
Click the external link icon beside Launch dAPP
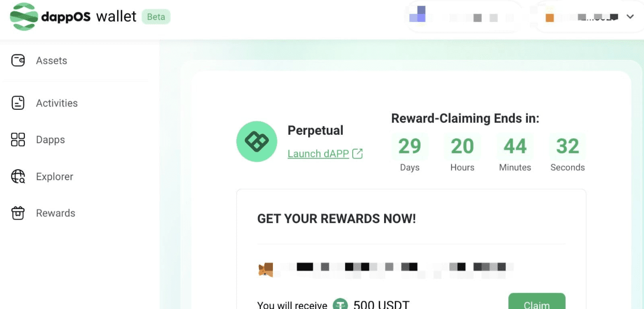point(357,154)
